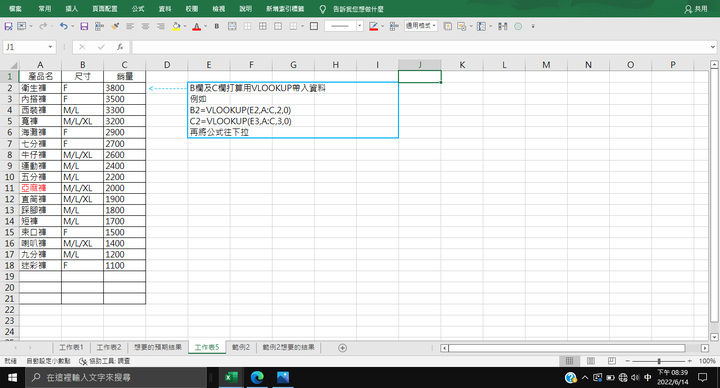This screenshot has width=720, height=388.
Task: Click the vertical scrollbar down arrow
Action: (714, 337)
